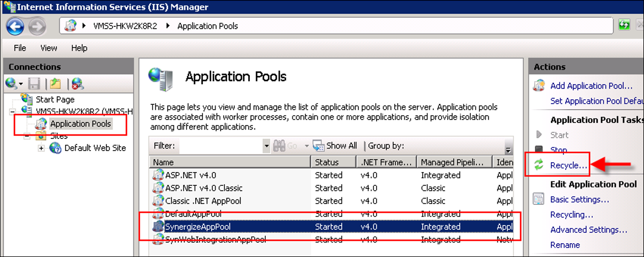Click the Start task arrow icon
This screenshot has height=257, width=644.
point(540,135)
